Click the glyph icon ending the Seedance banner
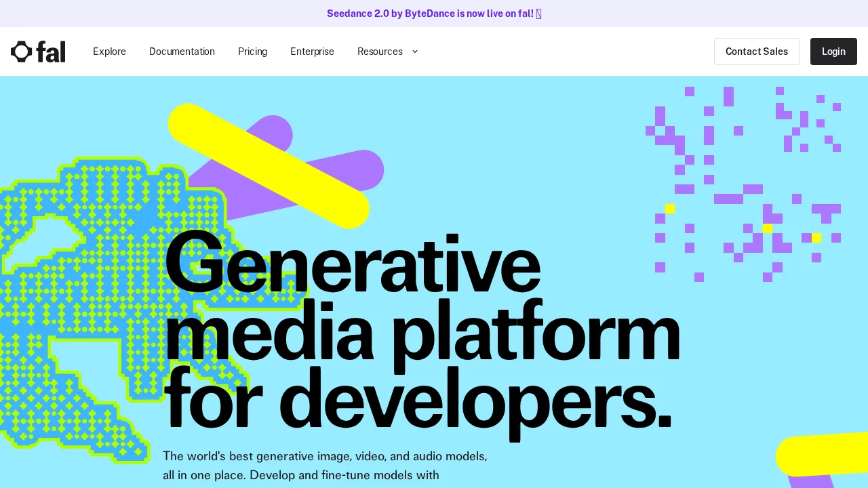Image resolution: width=868 pixels, height=488 pixels. (x=538, y=14)
